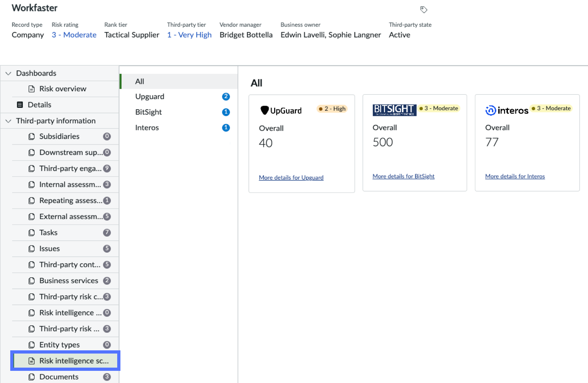
Task: Click the Risk intelligence ... row icon
Action: pos(31,313)
